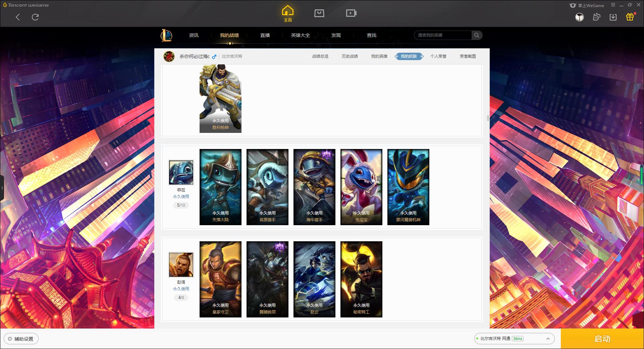Open the 主页 home icon
This screenshot has height=349, width=644.
tap(288, 14)
